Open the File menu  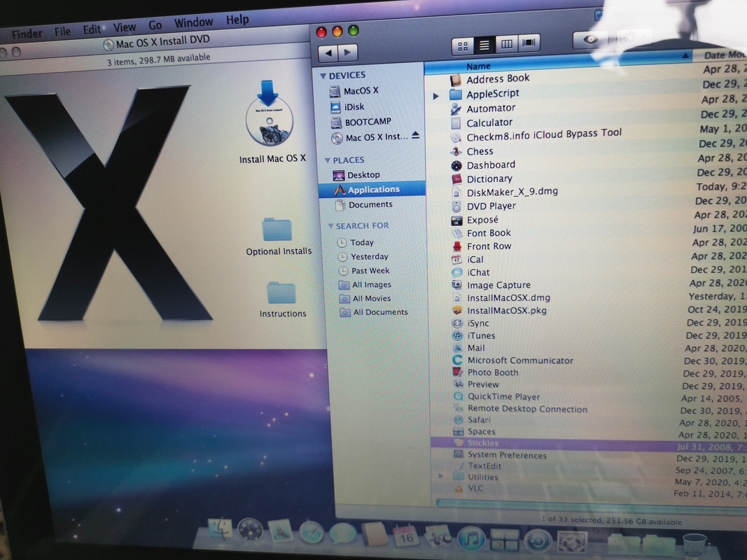point(62,32)
